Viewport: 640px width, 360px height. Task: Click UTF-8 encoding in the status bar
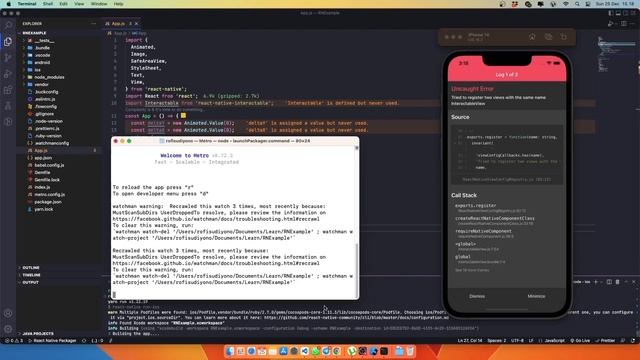(517, 340)
